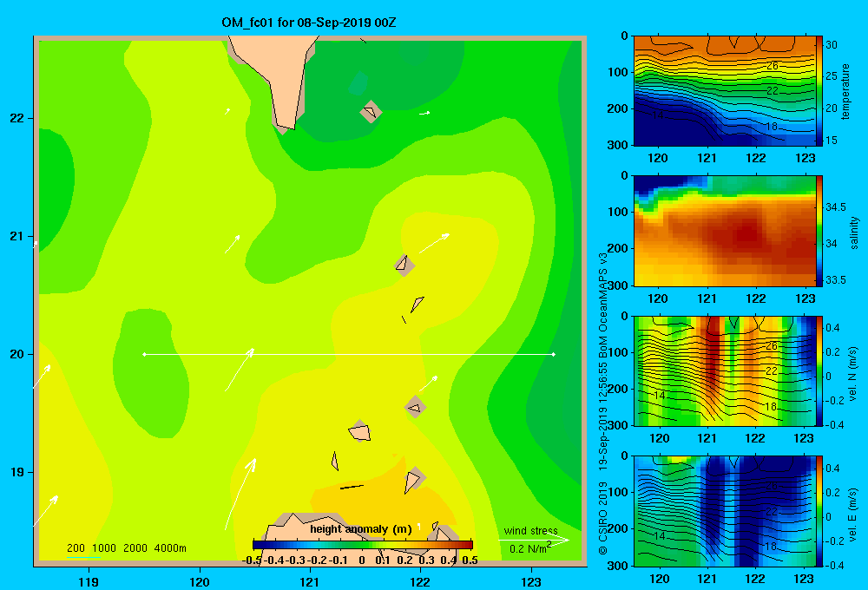Click the vel. E color scale bar

(819, 511)
